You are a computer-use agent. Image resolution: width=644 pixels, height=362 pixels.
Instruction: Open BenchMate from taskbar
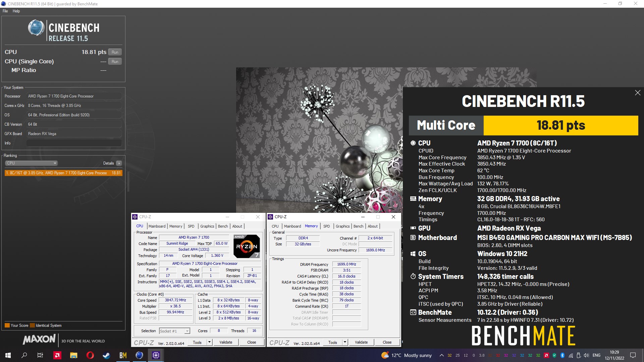click(123, 355)
